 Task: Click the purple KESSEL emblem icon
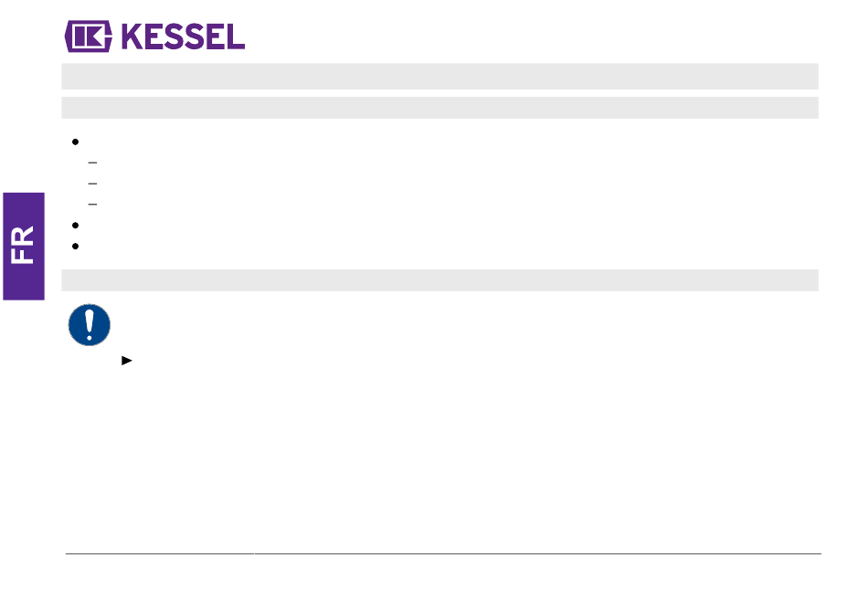(89, 37)
